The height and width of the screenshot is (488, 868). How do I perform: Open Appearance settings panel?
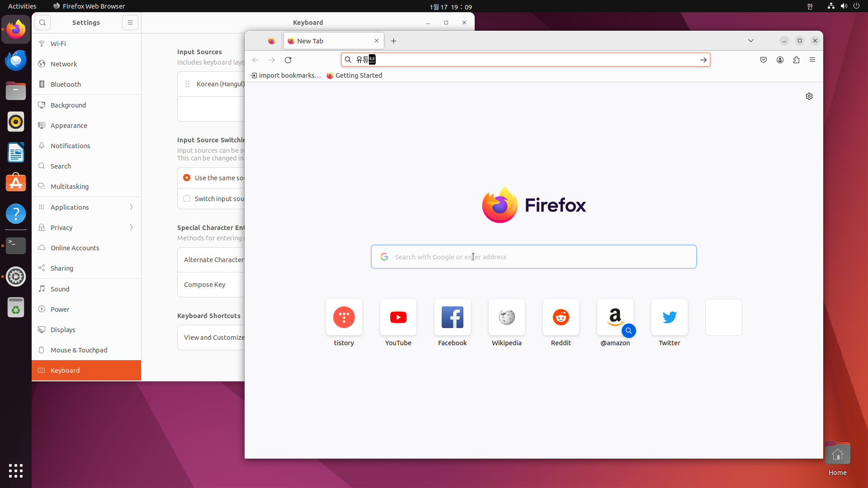click(x=86, y=126)
